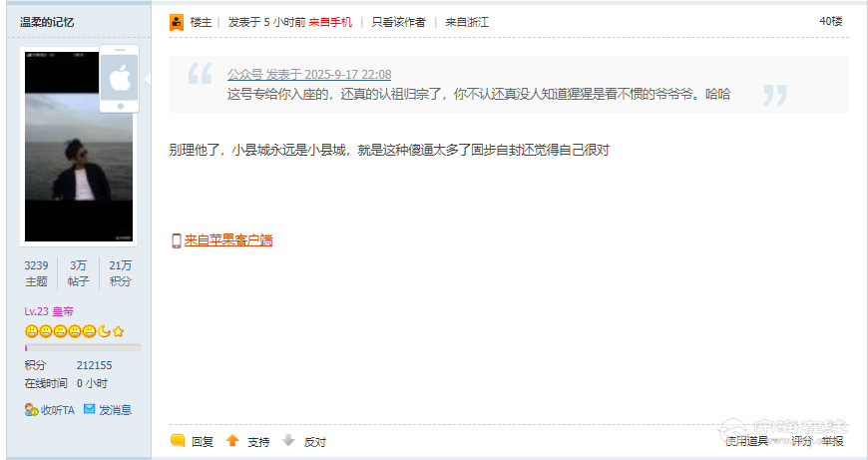Viewport: 868px width, 460px height.
Task: Click the orange 楼主 author badge icon
Action: point(177,22)
